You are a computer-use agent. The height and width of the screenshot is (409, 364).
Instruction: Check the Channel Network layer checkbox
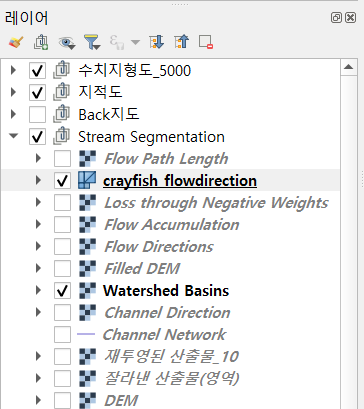click(x=62, y=334)
